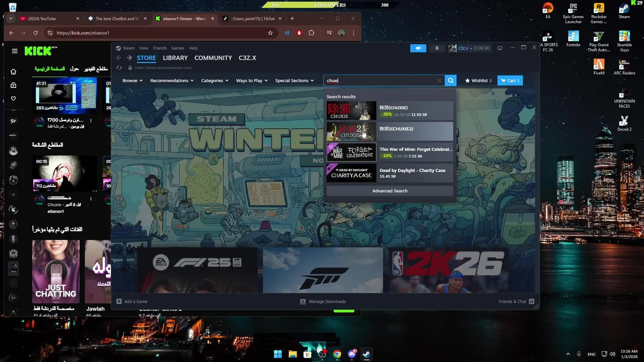Select This War of Mine search result
This screenshot has width=644, height=362.
click(390, 152)
